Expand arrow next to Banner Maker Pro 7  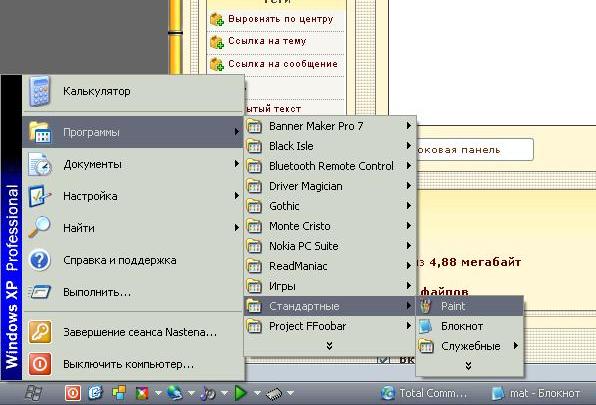pyautogui.click(x=409, y=125)
